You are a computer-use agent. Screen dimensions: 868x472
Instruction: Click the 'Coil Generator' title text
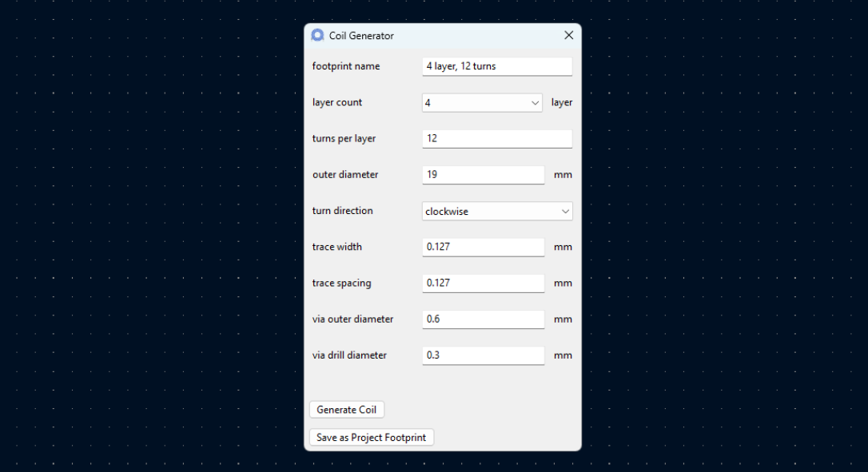pos(361,35)
